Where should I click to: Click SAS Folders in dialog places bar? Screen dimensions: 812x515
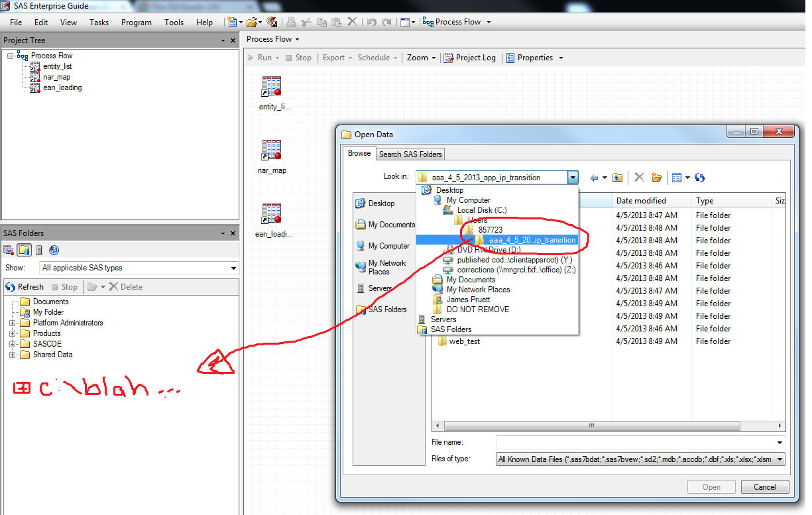point(381,310)
